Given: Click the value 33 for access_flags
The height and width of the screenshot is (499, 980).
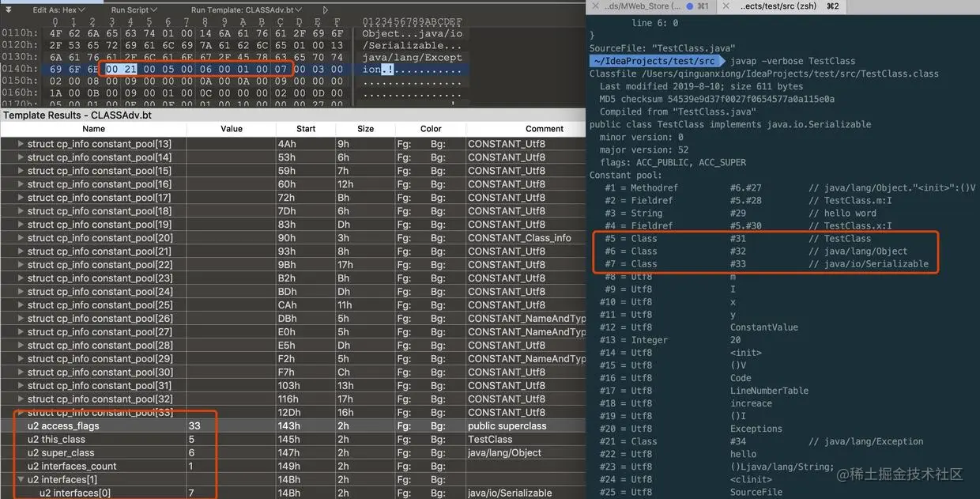Looking at the screenshot, I should pos(194,426).
